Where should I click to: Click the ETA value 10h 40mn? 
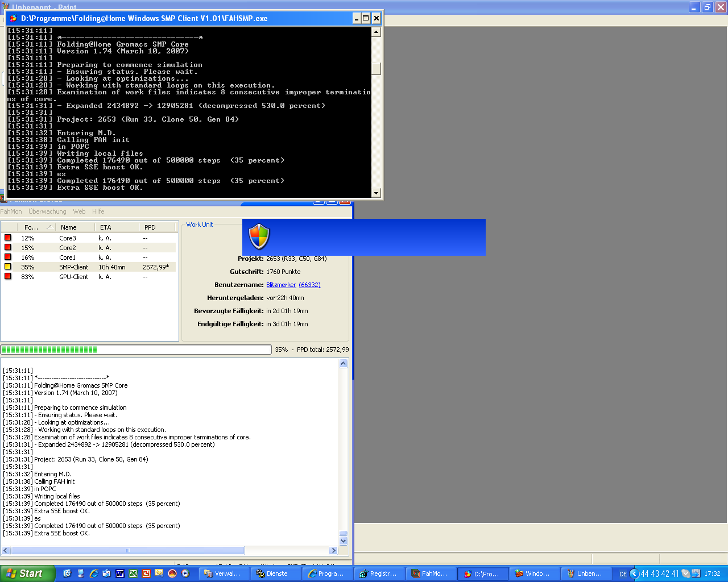click(x=112, y=267)
